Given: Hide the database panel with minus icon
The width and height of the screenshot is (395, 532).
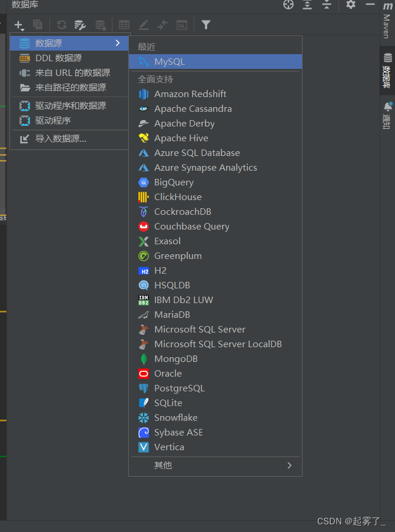Looking at the screenshot, I should 370,4.
